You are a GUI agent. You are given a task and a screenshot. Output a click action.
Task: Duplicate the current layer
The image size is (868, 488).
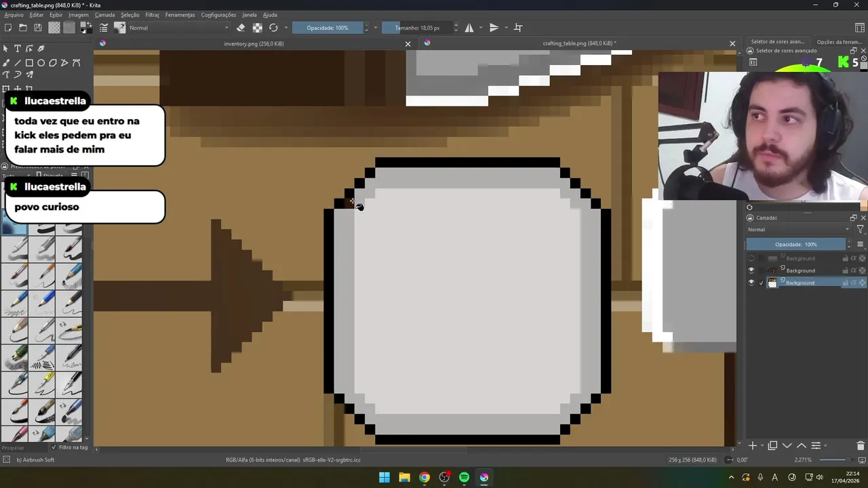pos(772,445)
